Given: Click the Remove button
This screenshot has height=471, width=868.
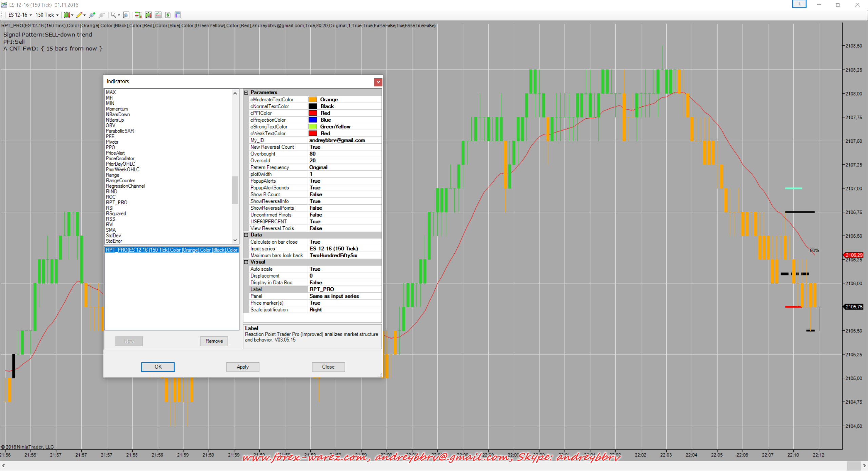Looking at the screenshot, I should click(x=214, y=341).
